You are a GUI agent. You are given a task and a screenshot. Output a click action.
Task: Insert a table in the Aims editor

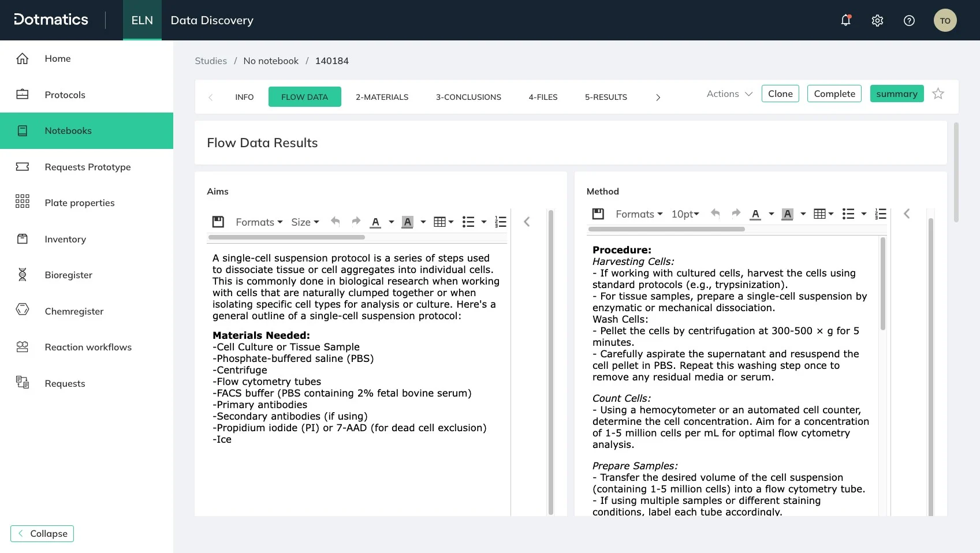pos(440,221)
